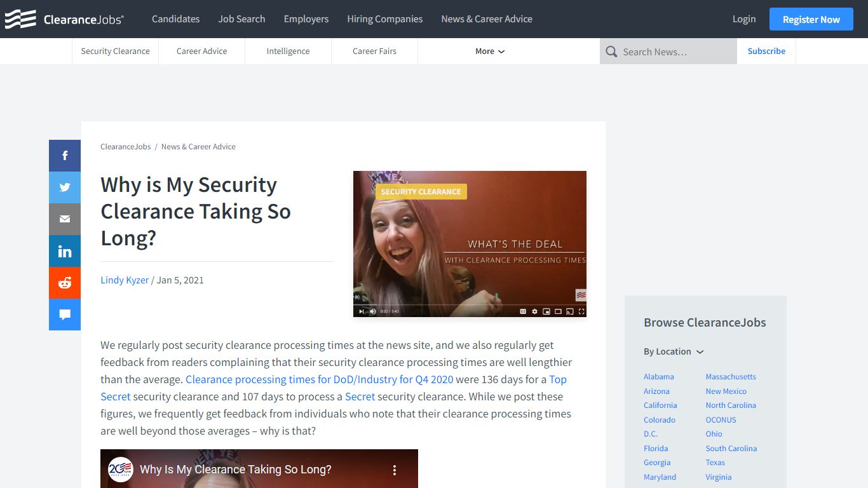This screenshot has height=488, width=868.
Task: Browse jobs in New Mexico
Action: tap(726, 391)
